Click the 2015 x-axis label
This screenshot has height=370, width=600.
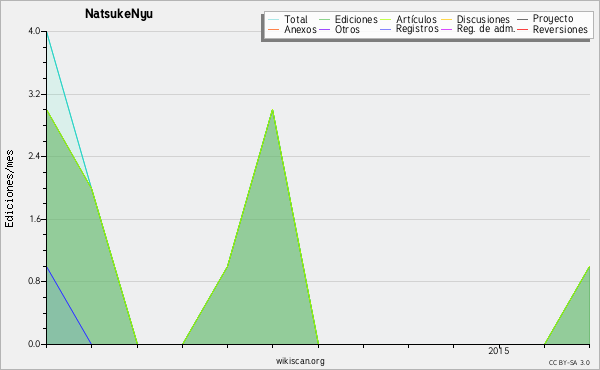[x=499, y=351]
